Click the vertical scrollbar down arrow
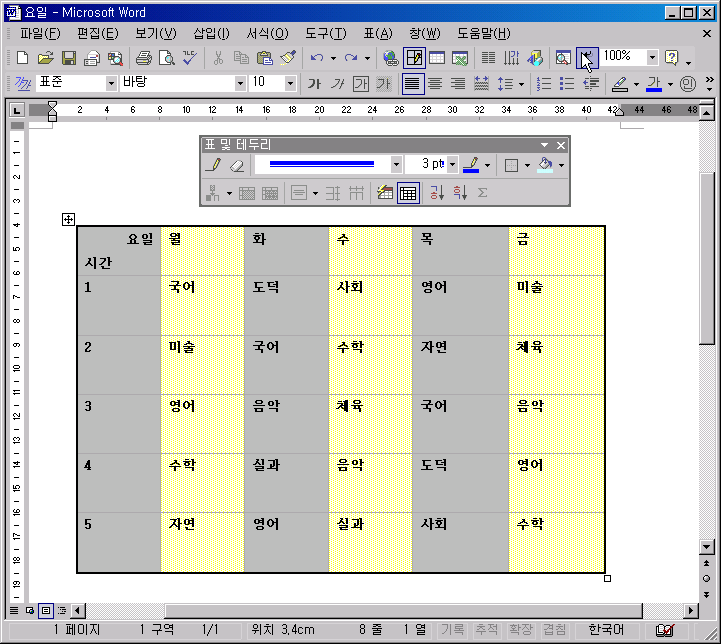This screenshot has height=644, width=721. tap(706, 547)
